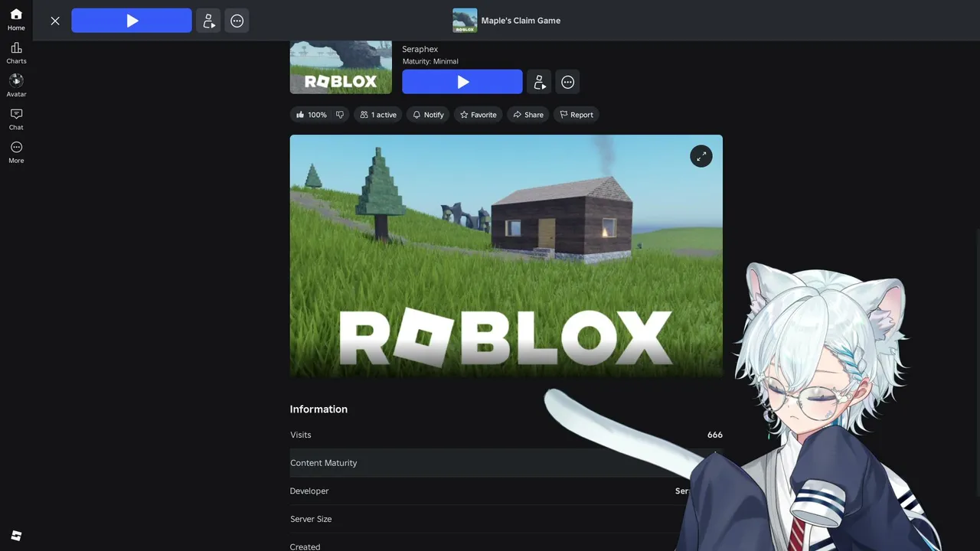Select the Visits row label
The image size is (980, 551).
301,435
